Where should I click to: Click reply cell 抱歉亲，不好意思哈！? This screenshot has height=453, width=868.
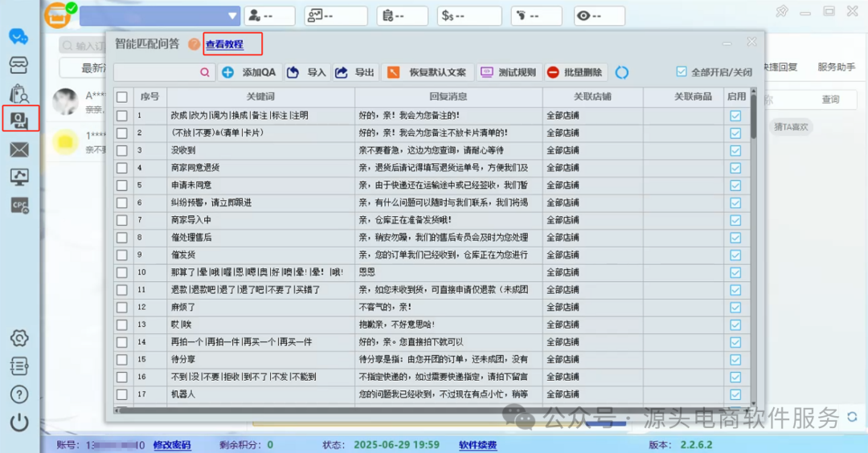(x=448, y=324)
